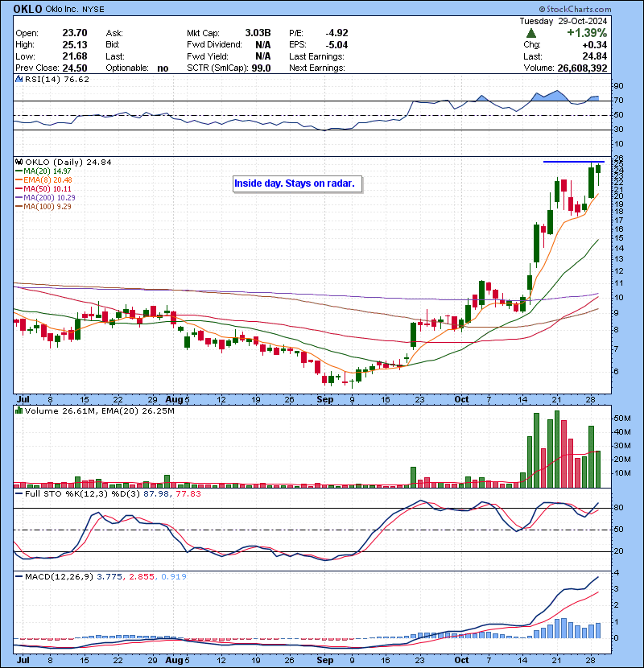
Task: Click the 70 level label on RSI axis
Action: click(x=618, y=101)
